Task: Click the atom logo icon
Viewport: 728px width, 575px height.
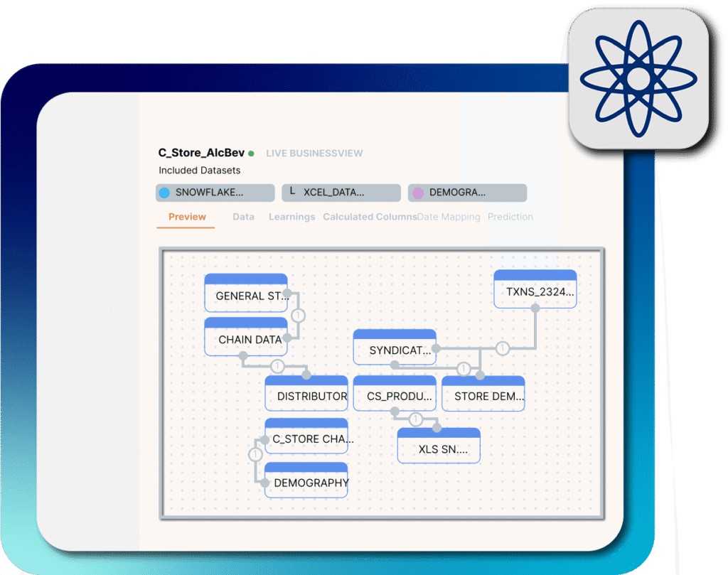Action: pos(638,78)
